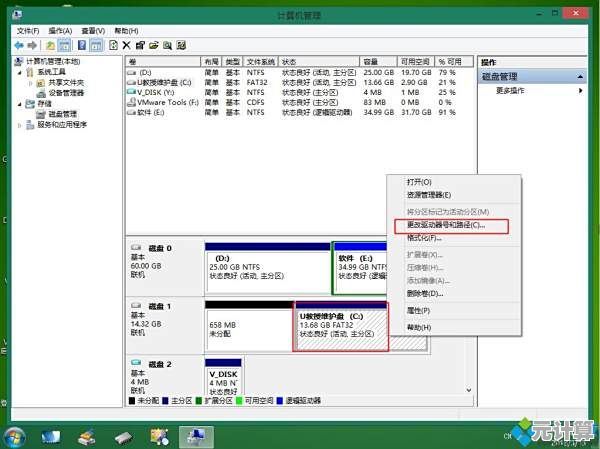Click the black X delete toolbar icon

[127, 46]
